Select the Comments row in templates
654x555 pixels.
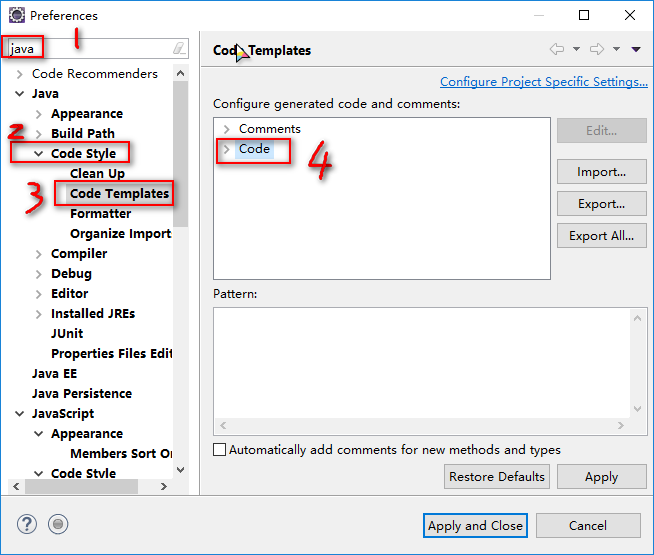coord(269,129)
